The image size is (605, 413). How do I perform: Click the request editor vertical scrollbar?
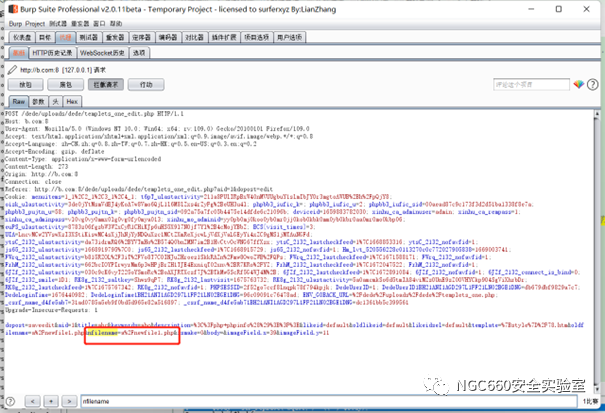tap(597, 251)
